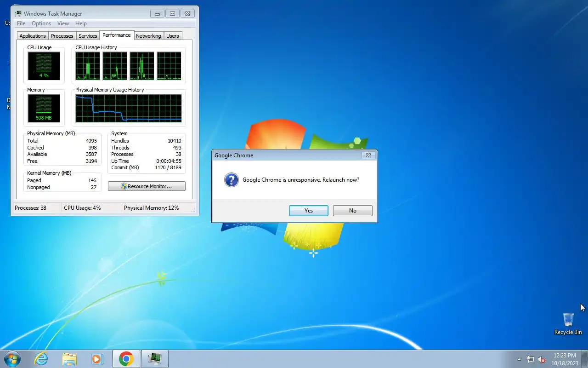Click the unresponsive Chrome message text
588x368 pixels.
tap(301, 180)
